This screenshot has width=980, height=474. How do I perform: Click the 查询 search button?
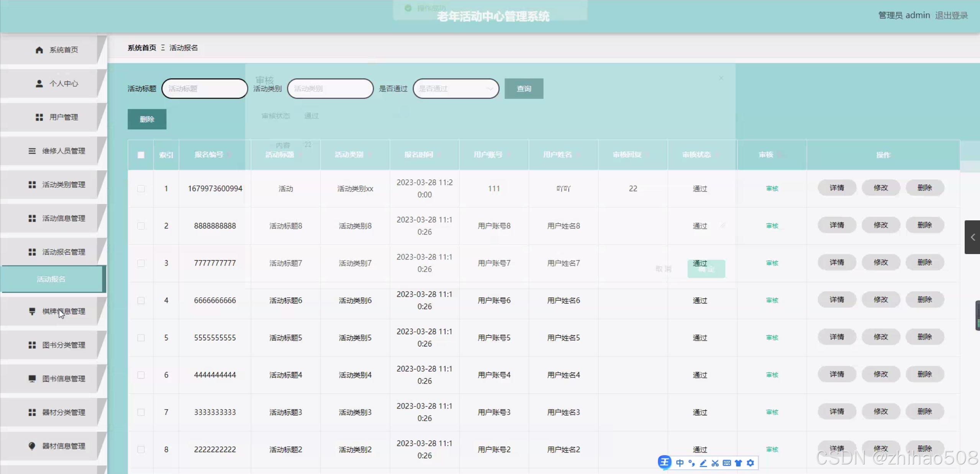pos(524,89)
